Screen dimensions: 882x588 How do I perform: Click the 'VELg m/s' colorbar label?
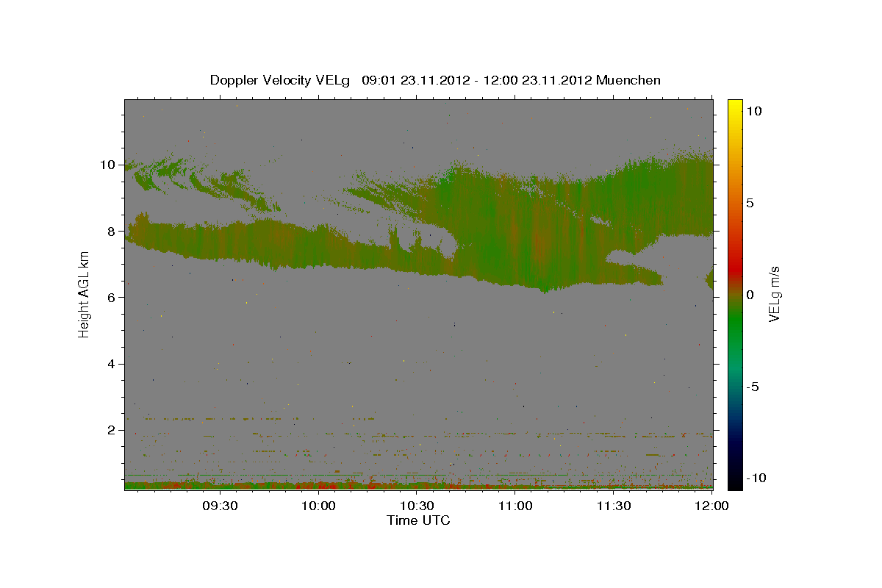775,294
